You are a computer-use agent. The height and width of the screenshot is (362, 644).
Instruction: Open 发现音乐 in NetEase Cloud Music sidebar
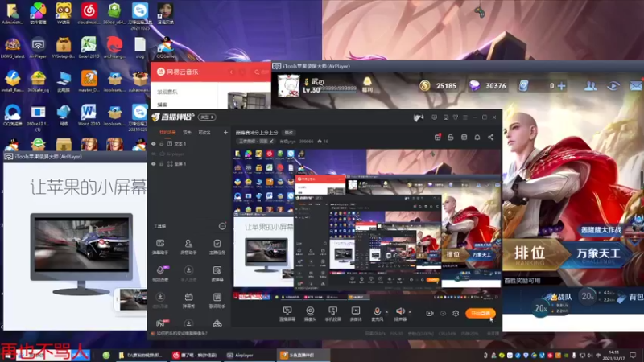pos(167,92)
